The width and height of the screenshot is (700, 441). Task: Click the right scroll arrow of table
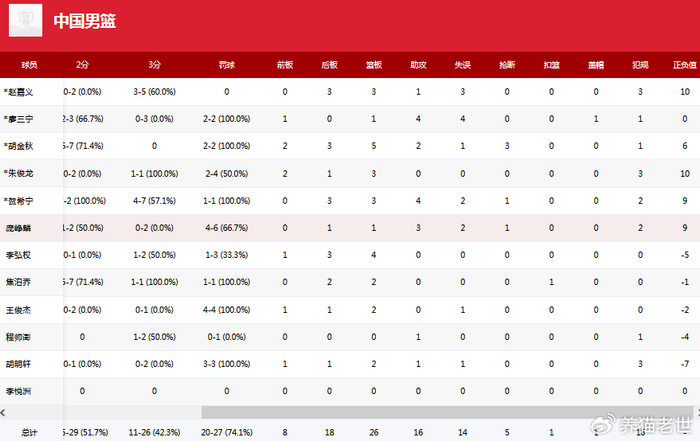point(698,412)
